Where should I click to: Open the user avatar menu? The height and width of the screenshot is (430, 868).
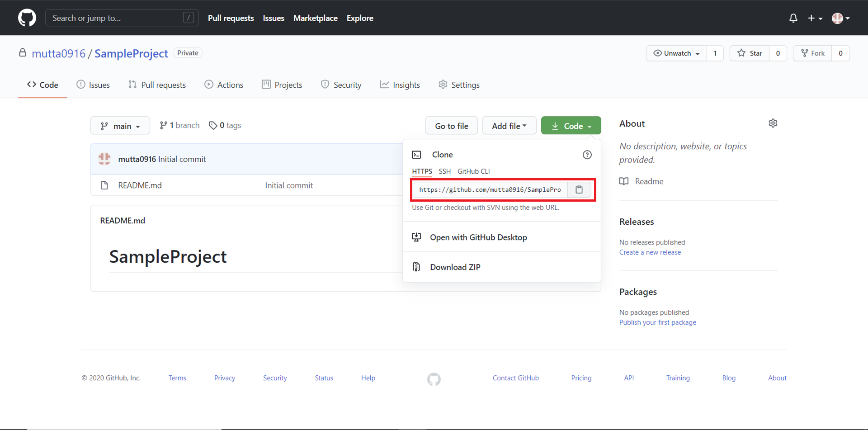841,18
